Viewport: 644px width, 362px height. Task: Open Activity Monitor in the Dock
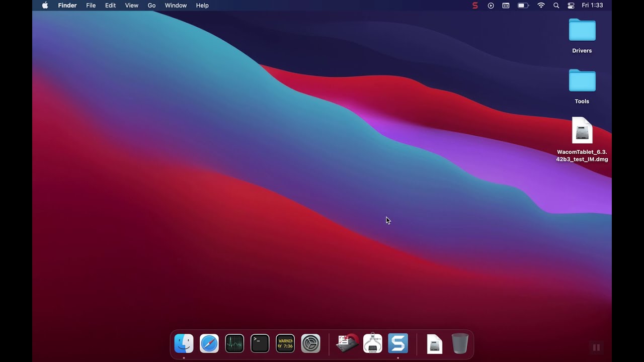pos(234,344)
